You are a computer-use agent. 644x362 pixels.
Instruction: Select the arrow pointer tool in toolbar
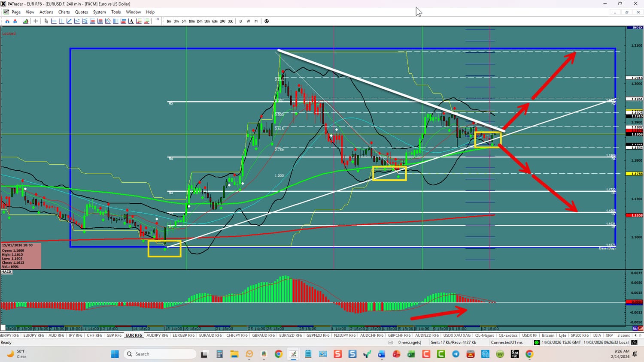click(46, 21)
